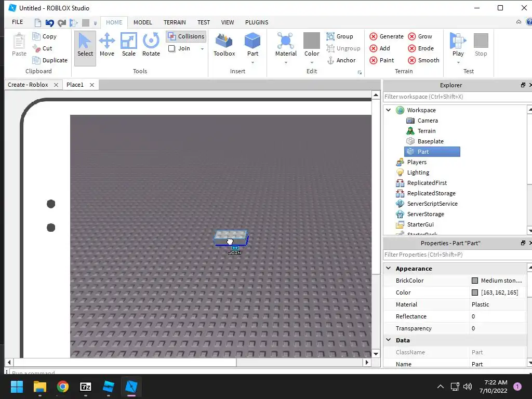Click the Paste clipboard button
The width and height of the screenshot is (532, 399).
[x=19, y=45]
